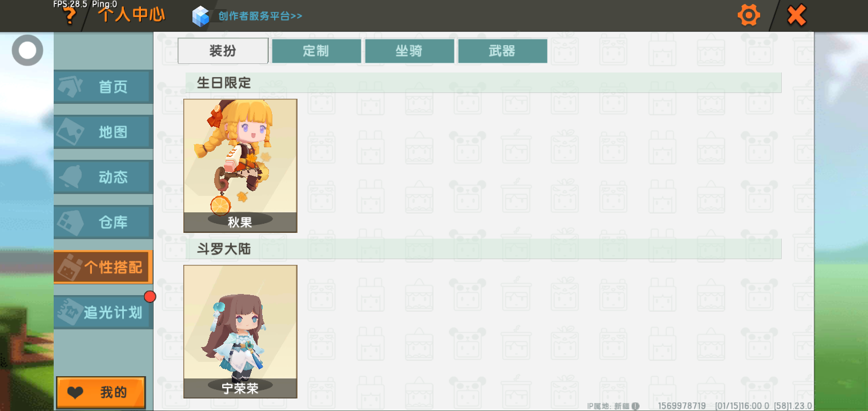Open the 创作者服务平台>> link
The image size is (868, 411).
[x=260, y=16]
